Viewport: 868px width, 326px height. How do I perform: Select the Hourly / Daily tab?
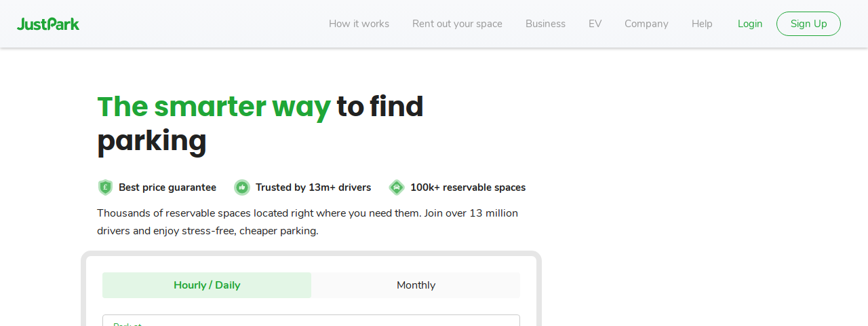pyautogui.click(x=207, y=285)
